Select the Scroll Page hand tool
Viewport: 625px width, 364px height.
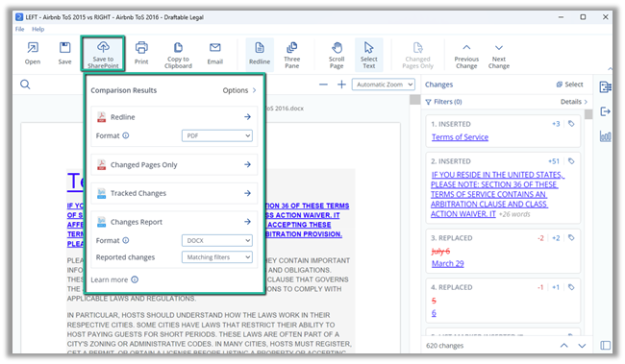(x=337, y=55)
